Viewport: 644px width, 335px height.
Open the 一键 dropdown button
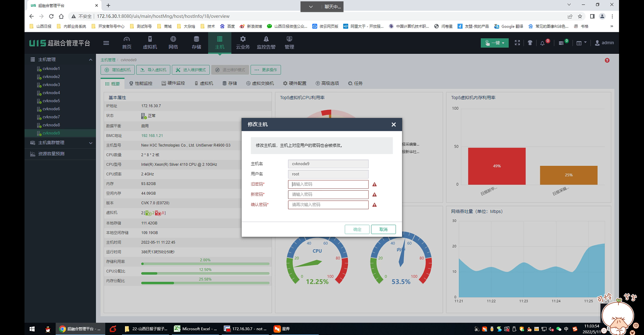(494, 43)
